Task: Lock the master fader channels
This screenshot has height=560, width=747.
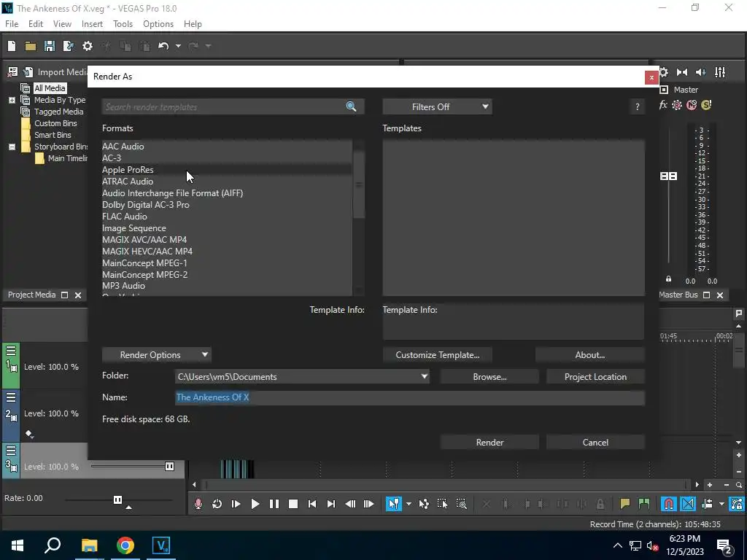Action: pyautogui.click(x=668, y=279)
